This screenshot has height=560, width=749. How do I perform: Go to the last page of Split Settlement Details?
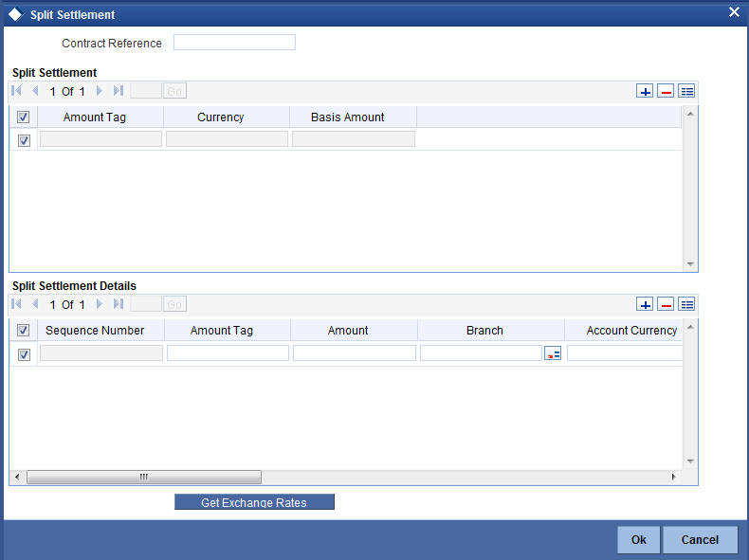coord(118,303)
